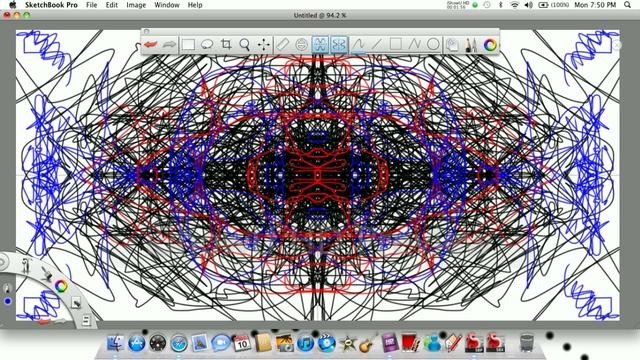The image size is (640, 360).
Task: Open the Brush palette from the toolbar
Action: 471,44
